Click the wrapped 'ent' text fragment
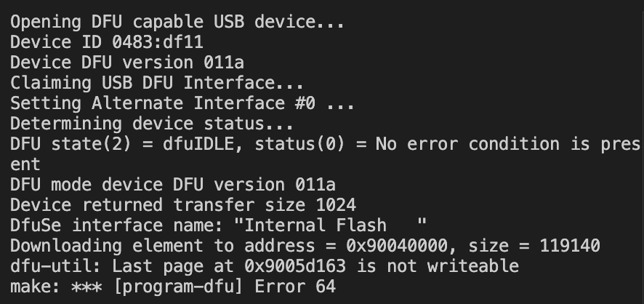This screenshot has height=304, width=644. point(25,165)
